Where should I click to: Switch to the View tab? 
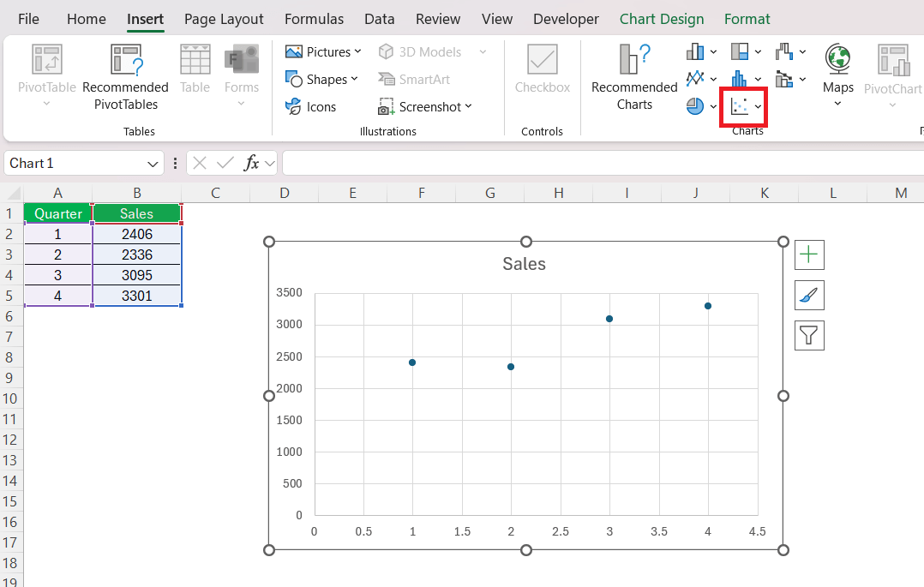pos(497,19)
